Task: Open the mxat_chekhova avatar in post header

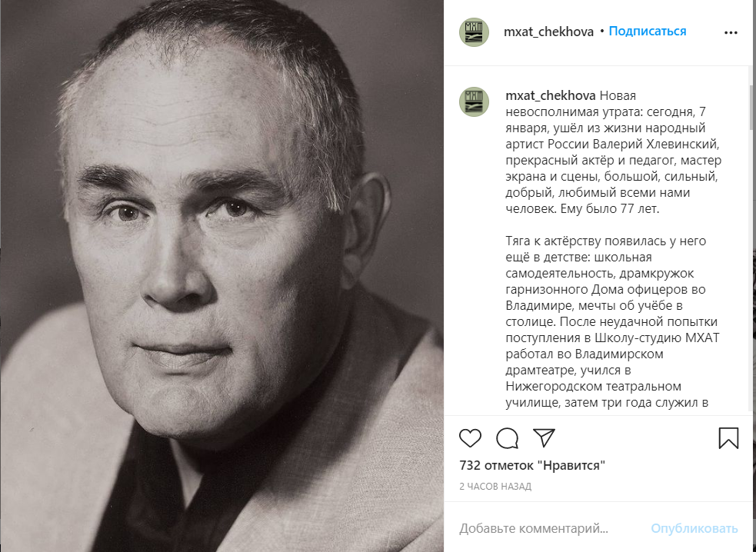Action: [x=474, y=32]
